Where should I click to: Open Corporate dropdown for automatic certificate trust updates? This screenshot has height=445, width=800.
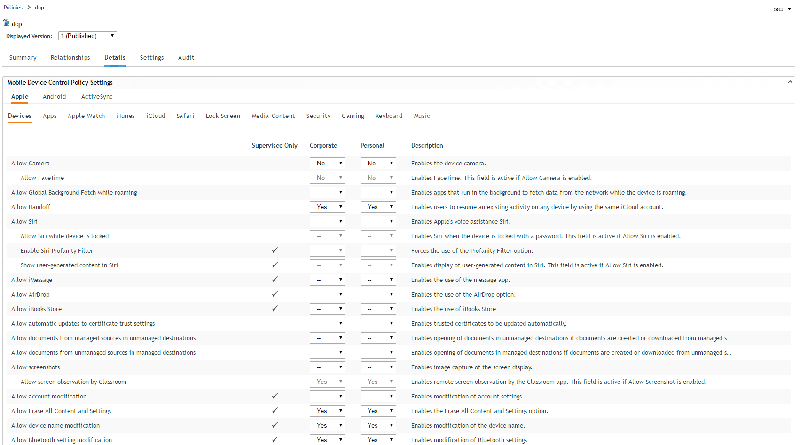click(x=327, y=324)
